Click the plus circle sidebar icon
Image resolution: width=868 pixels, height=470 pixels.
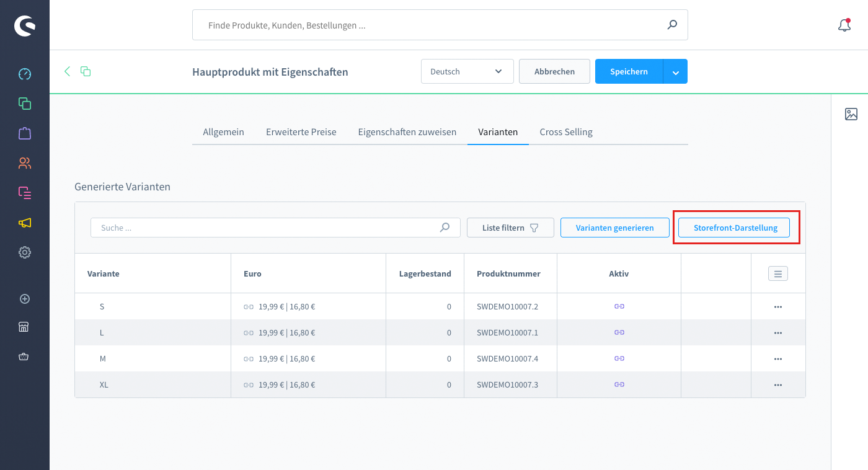[x=25, y=299]
